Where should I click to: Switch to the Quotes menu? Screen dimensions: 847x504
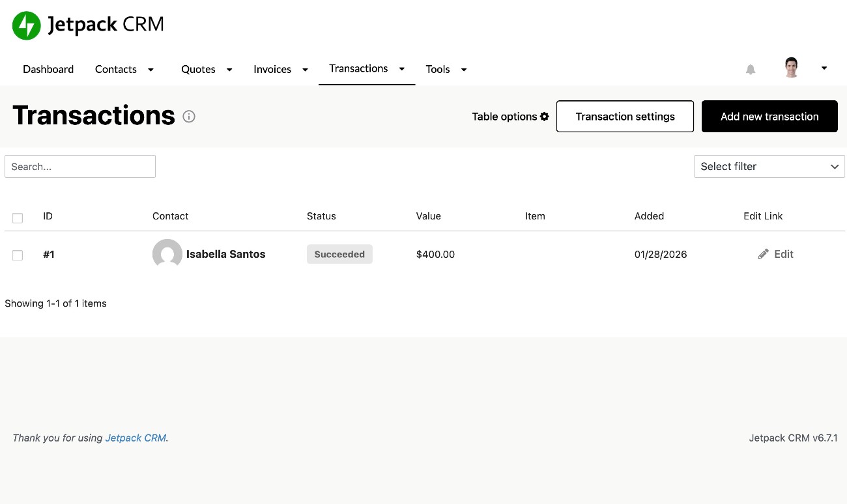click(x=198, y=69)
